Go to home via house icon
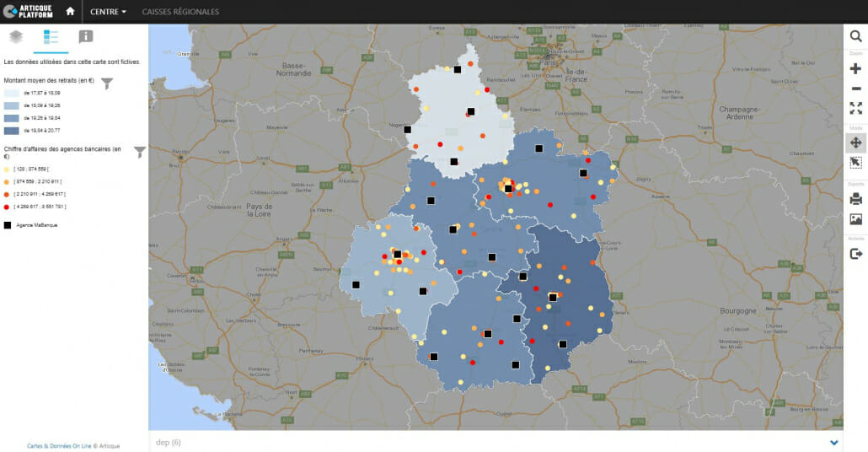The image size is (868, 452). (70, 11)
